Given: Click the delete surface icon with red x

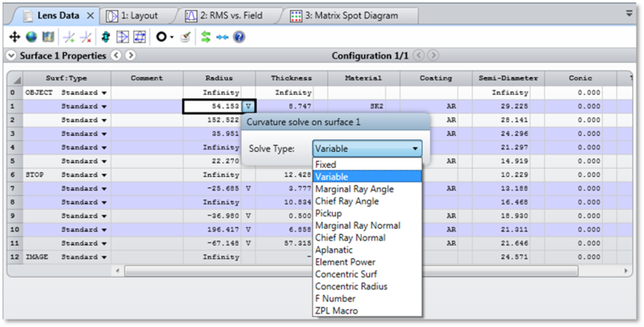Looking at the screenshot, I should coord(86,38).
